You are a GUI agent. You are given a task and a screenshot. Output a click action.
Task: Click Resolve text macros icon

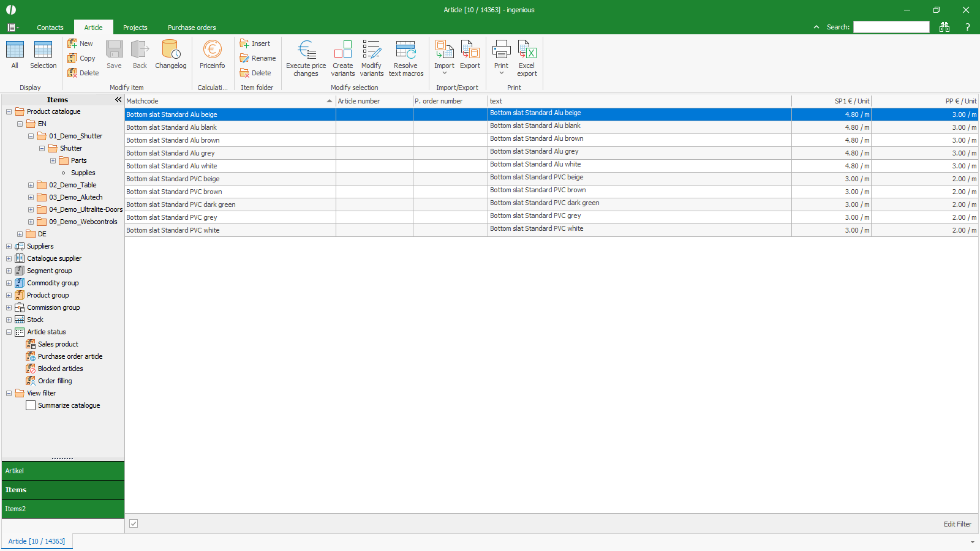click(x=405, y=50)
